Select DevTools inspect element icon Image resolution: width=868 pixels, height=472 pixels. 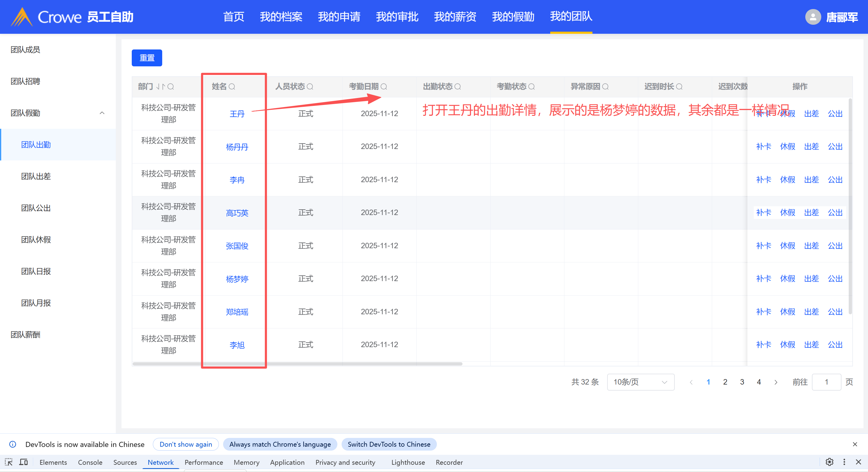[x=9, y=462]
